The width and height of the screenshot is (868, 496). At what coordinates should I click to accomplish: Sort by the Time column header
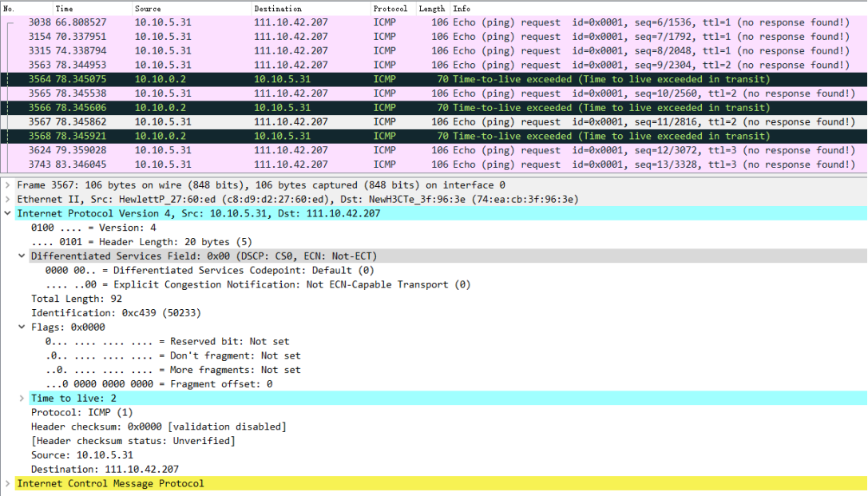coord(93,8)
